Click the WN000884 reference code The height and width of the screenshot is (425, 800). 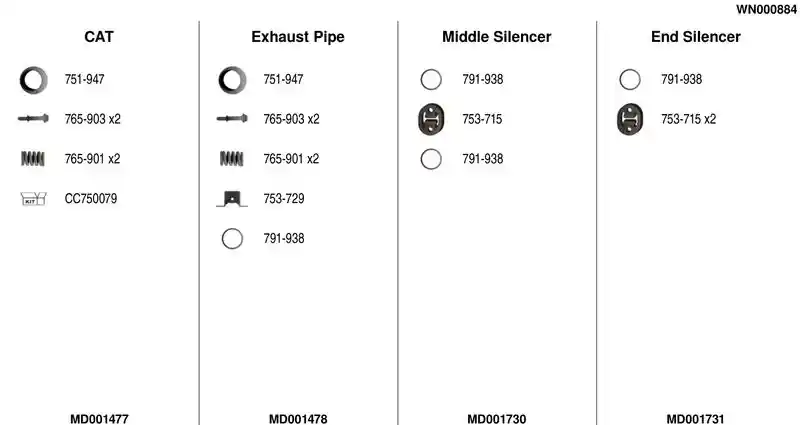(x=766, y=9)
